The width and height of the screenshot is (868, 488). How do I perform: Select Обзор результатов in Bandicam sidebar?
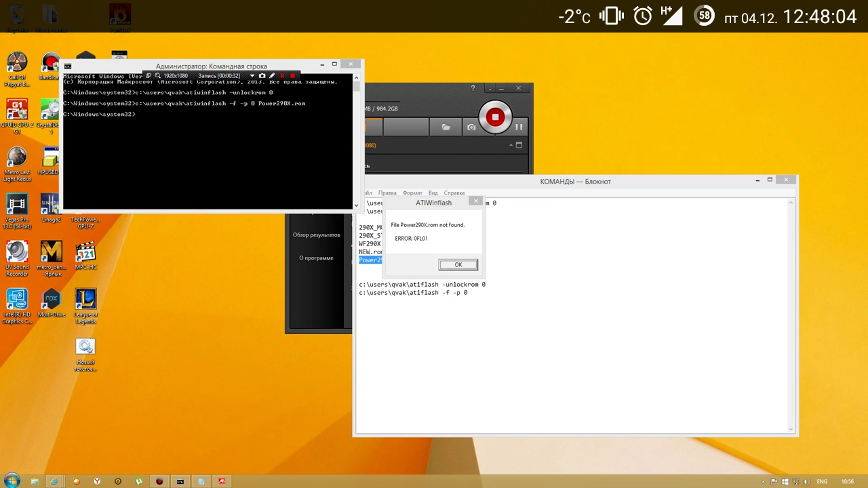click(x=316, y=235)
